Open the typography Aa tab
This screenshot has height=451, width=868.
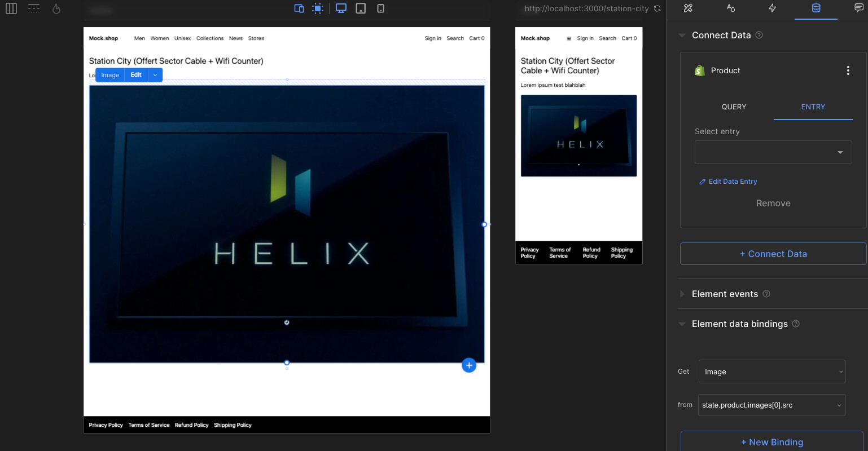pos(731,8)
